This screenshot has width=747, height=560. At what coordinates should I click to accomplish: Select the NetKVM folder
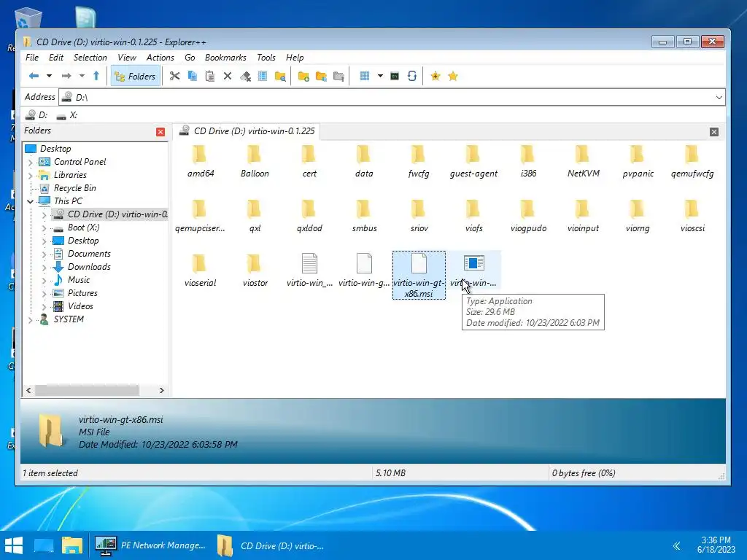pos(583,162)
